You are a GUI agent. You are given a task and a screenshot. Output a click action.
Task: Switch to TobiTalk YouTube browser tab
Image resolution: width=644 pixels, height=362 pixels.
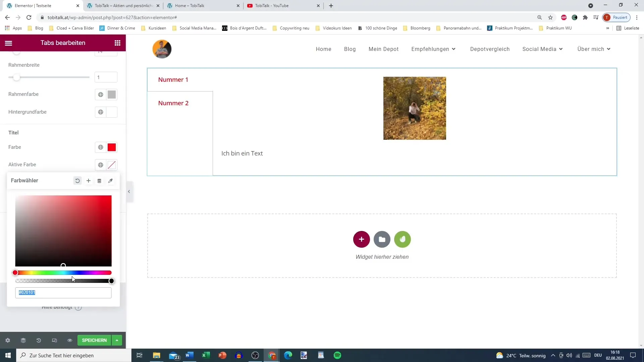(283, 6)
